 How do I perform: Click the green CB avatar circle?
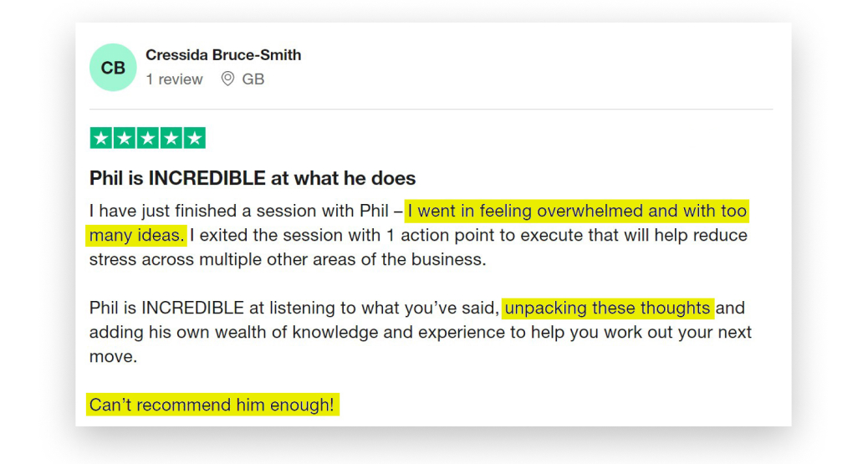[113, 68]
